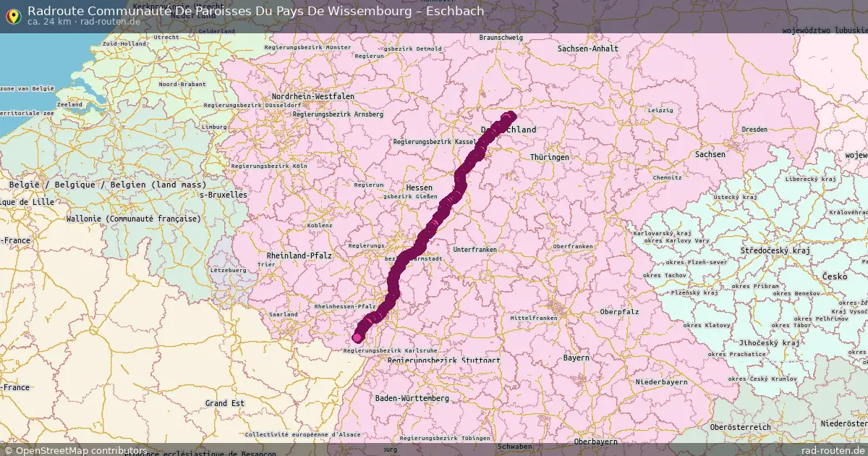Screen dimensions: 868x456
Task: Open the route title Radroute Communauté De Paroisses
Action: click(x=256, y=11)
